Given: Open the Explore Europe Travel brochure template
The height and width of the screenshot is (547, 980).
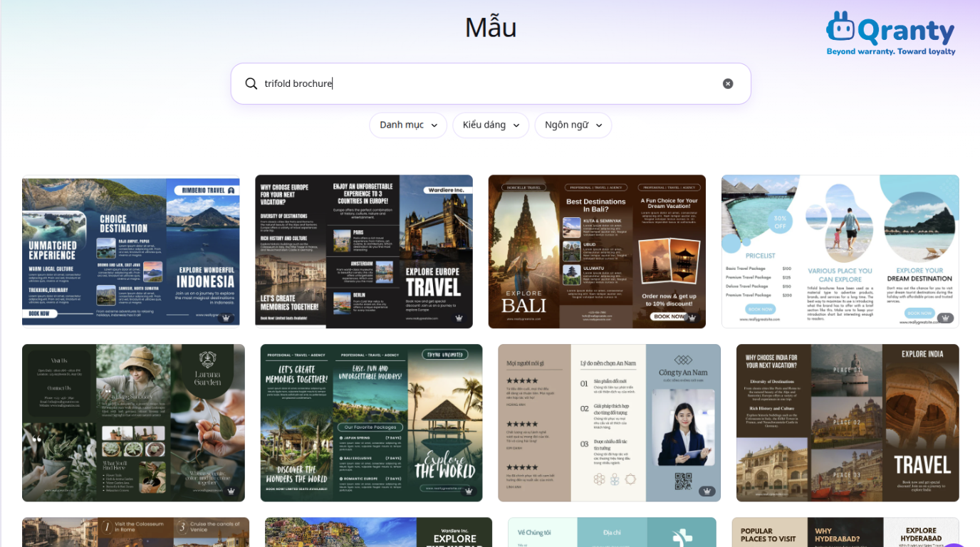Looking at the screenshot, I should tap(364, 251).
